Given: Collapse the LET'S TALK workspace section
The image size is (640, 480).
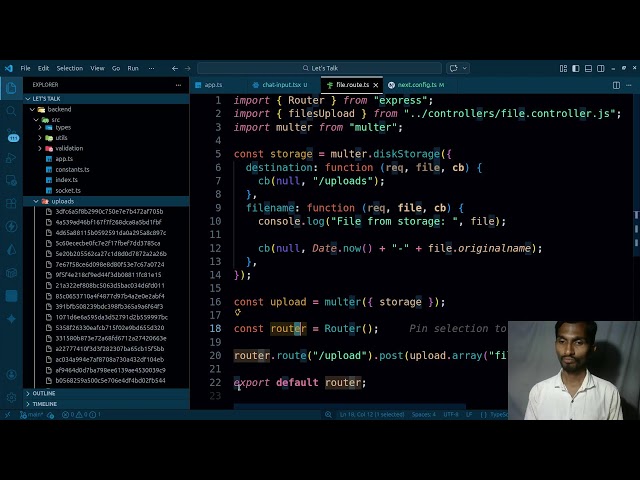Looking at the screenshot, I should point(107,99).
